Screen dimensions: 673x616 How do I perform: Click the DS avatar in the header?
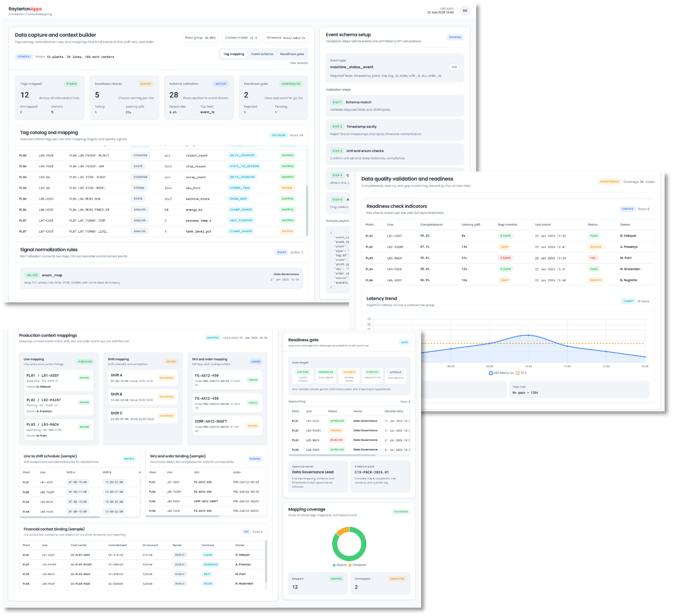tap(465, 10)
